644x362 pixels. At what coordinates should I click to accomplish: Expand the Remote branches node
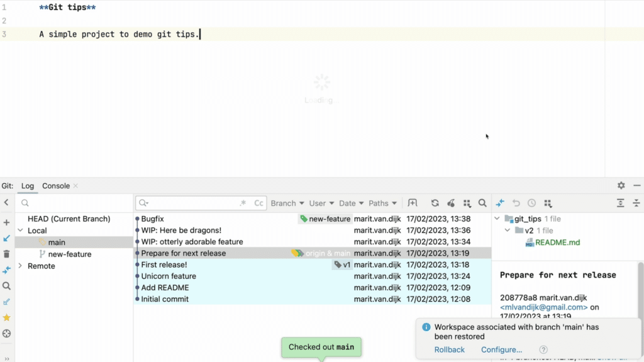20,266
